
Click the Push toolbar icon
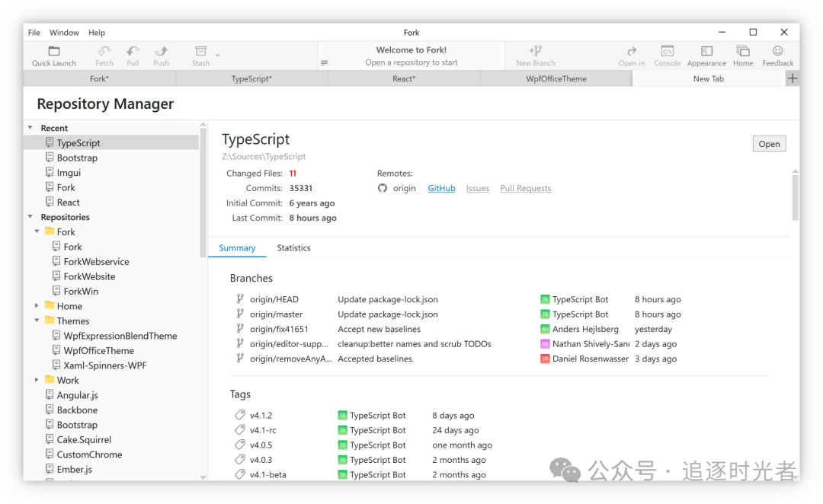(x=161, y=52)
